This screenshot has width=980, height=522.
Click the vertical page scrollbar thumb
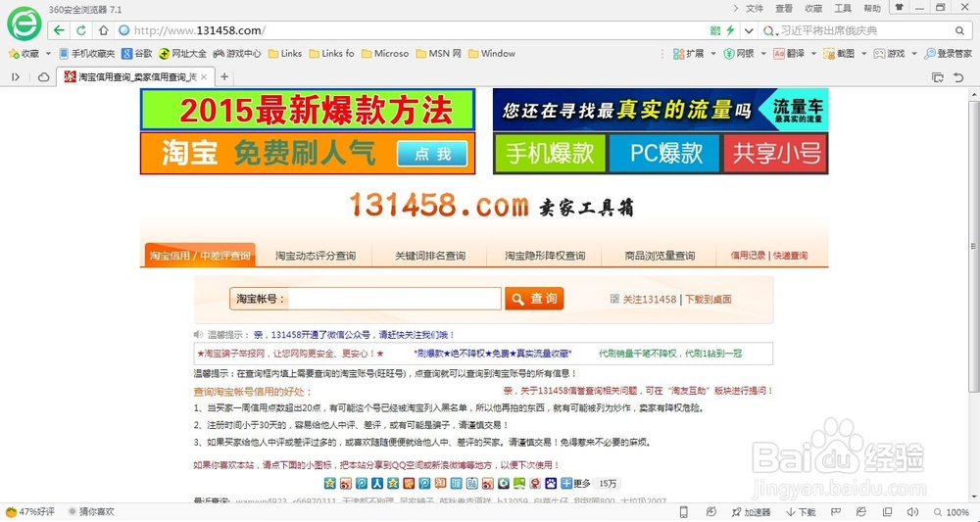tap(974, 245)
